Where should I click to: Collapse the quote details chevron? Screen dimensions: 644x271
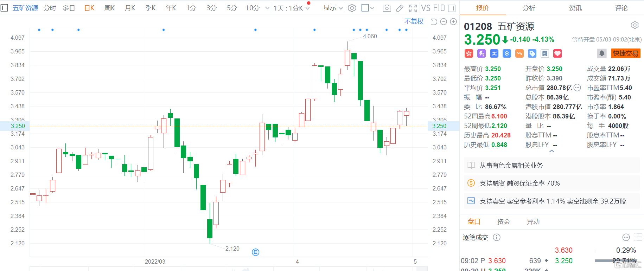(552, 151)
